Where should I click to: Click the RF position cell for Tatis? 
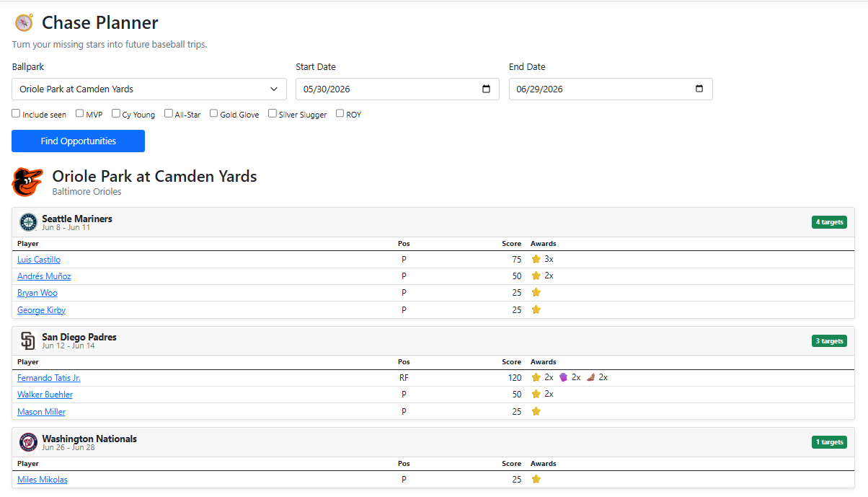pyautogui.click(x=404, y=378)
